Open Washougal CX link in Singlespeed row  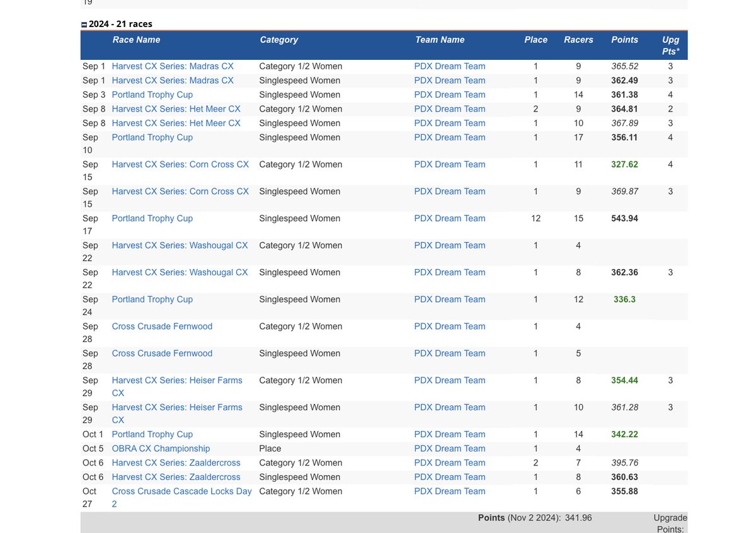coord(180,273)
